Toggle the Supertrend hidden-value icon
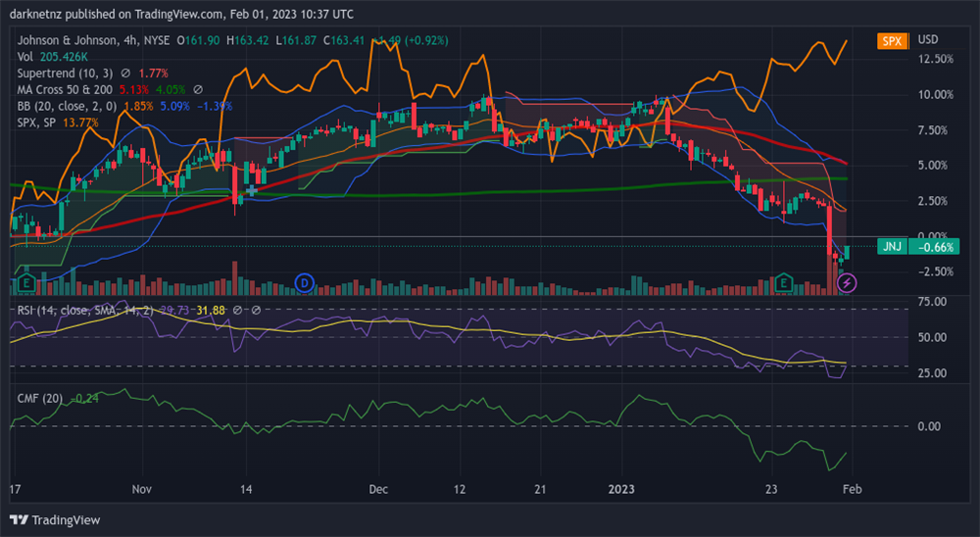 pyautogui.click(x=125, y=73)
